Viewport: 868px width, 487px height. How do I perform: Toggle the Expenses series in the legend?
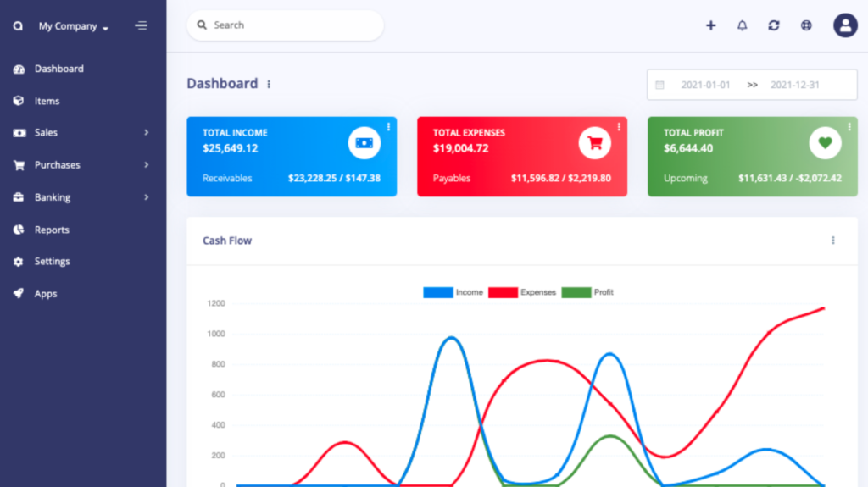click(522, 292)
